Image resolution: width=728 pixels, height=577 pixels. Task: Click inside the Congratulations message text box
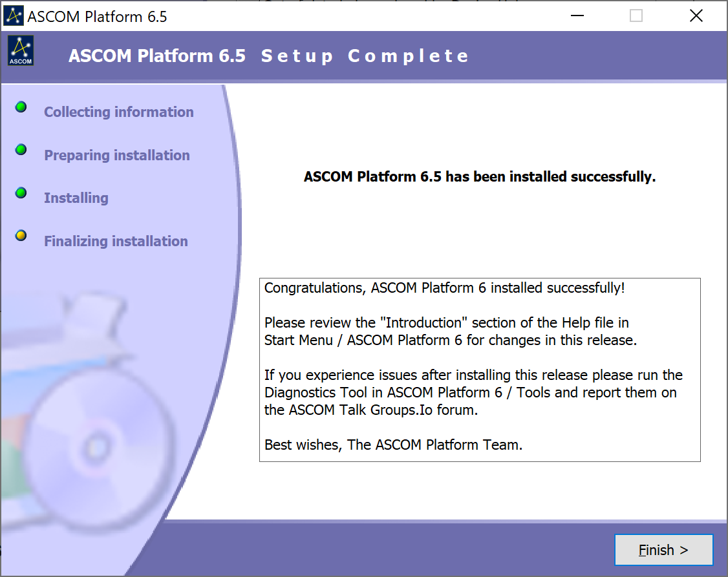coord(480,370)
